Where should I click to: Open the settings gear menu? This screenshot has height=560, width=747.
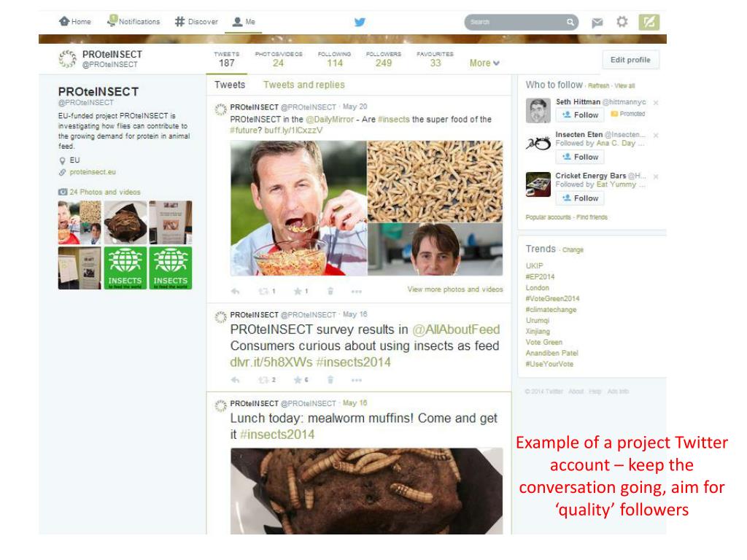point(622,22)
